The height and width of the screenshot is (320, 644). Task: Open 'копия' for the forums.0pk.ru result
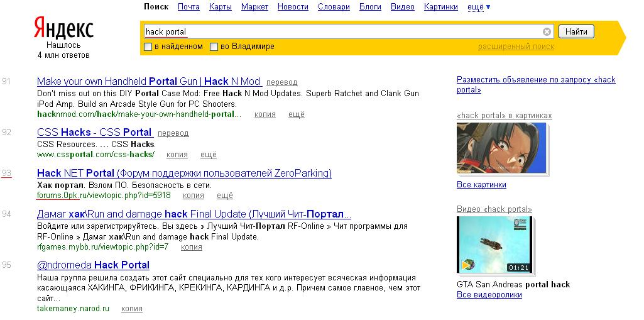tap(194, 195)
